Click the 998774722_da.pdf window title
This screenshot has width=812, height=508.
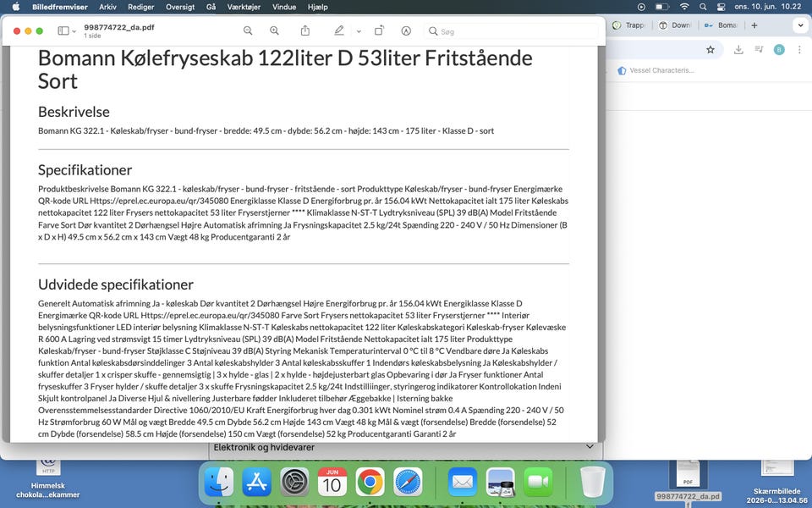[119, 27]
